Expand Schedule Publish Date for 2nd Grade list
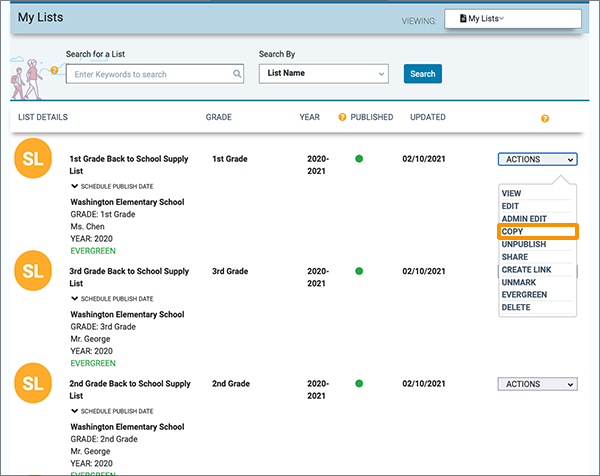The image size is (600, 476). 112,411
